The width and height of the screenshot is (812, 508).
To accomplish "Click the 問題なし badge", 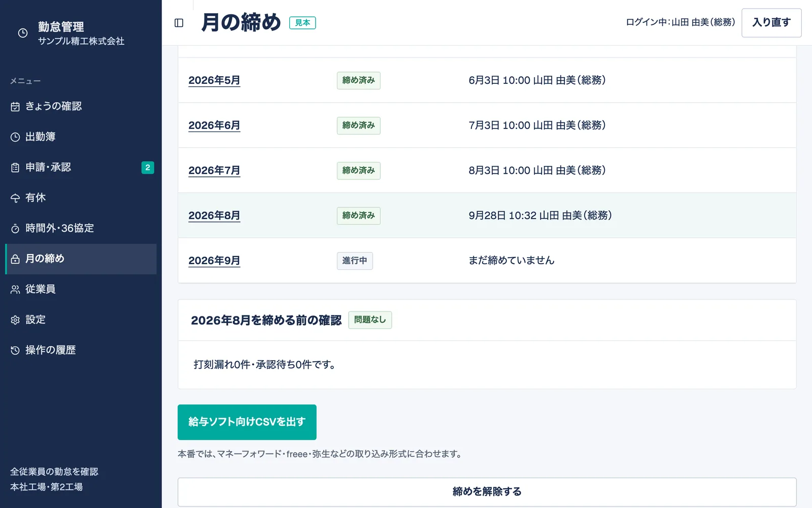I will pos(370,320).
